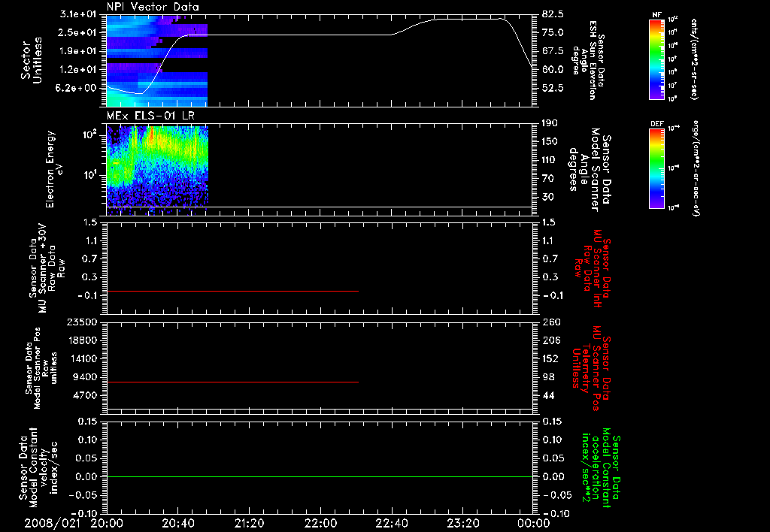Click the Model Scanner Angle degrees label
This screenshot has height=532, width=770.
[591, 169]
